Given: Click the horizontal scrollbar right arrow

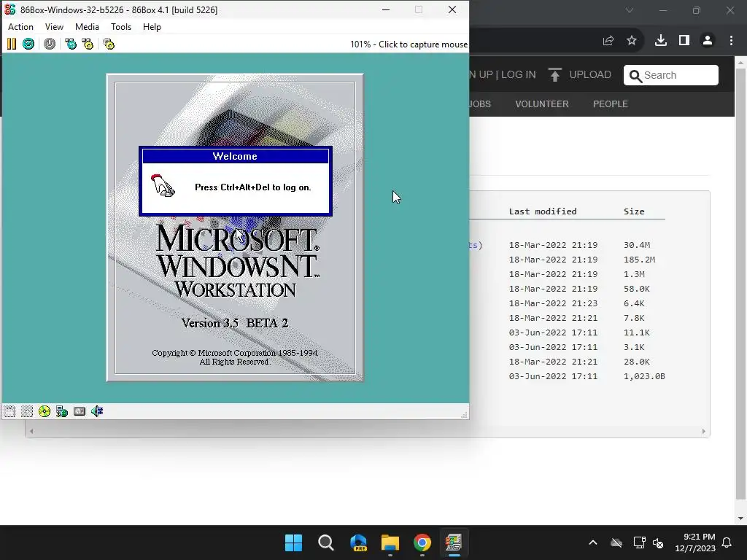Looking at the screenshot, I should coord(704,432).
